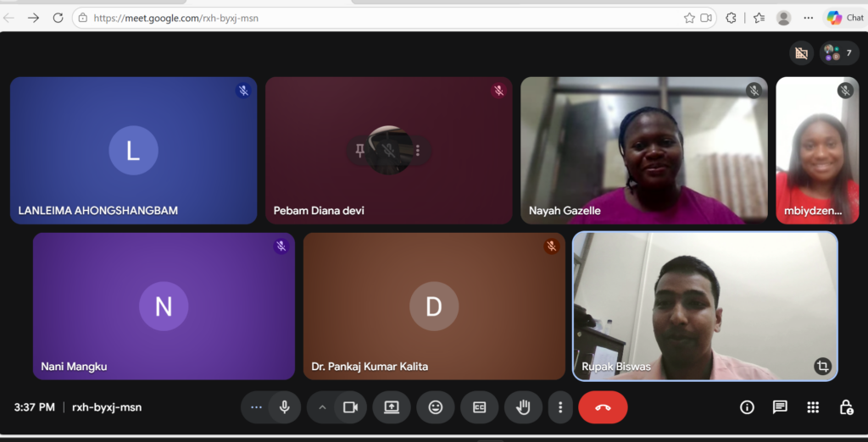868x442 pixels.
Task: Open the in-call chat panel
Action: pyautogui.click(x=780, y=407)
